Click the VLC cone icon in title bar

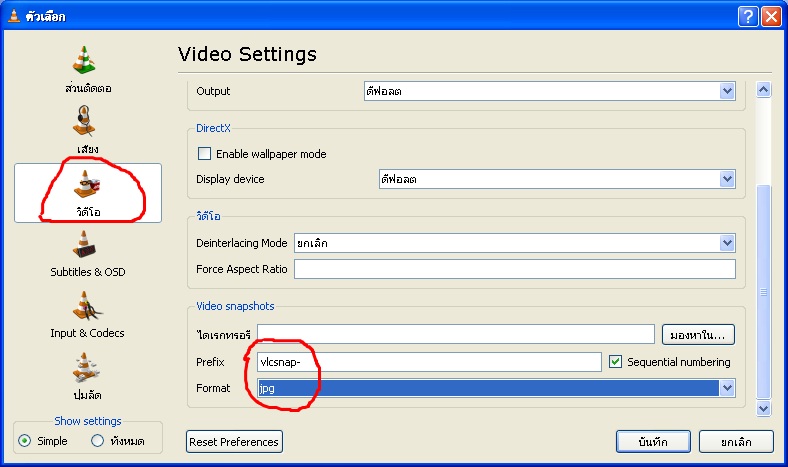tap(14, 16)
